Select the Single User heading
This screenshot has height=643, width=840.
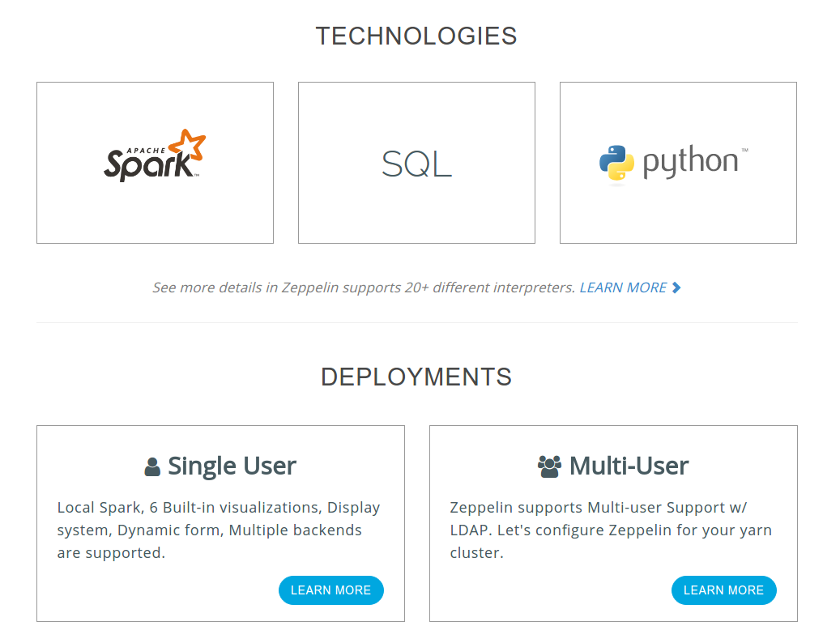232,466
